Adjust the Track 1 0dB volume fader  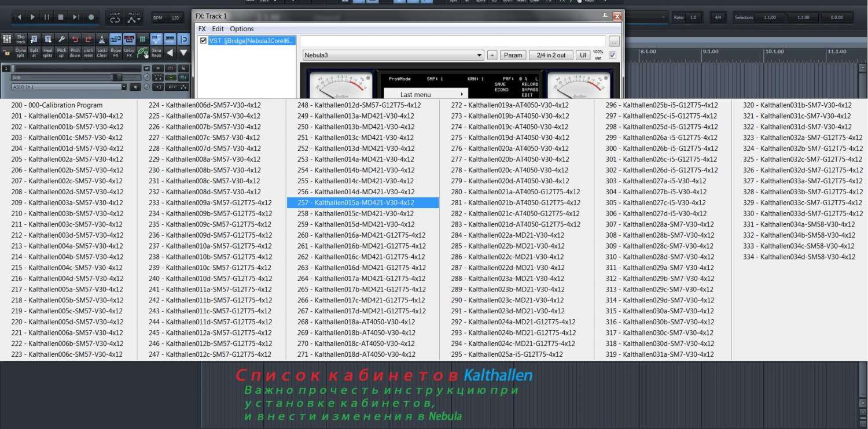pyautogui.click(x=116, y=77)
